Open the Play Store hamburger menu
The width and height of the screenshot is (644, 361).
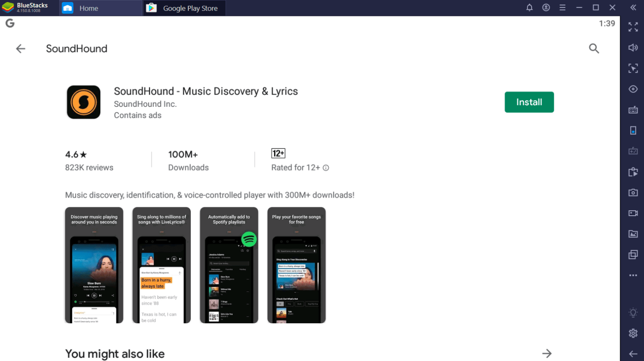pyautogui.click(x=562, y=7)
